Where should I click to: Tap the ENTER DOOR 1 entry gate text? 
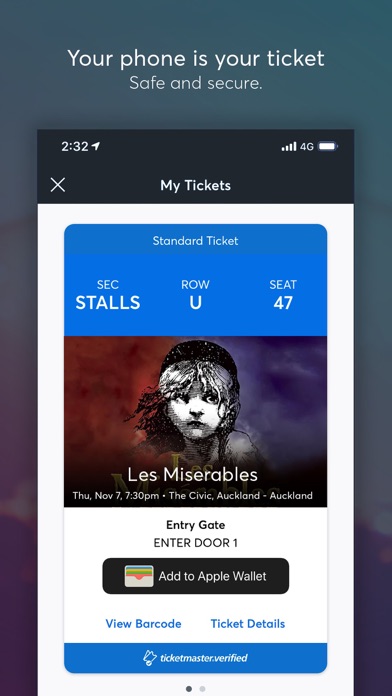click(x=196, y=542)
